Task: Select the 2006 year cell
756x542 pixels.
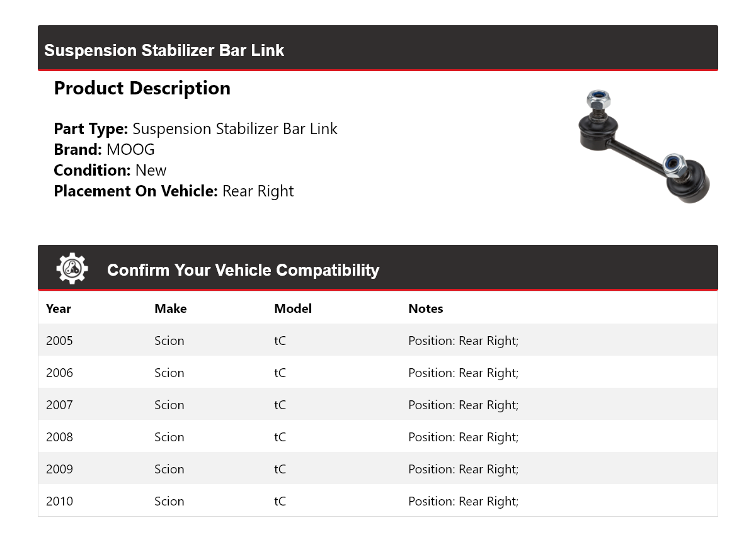Action: tap(59, 373)
